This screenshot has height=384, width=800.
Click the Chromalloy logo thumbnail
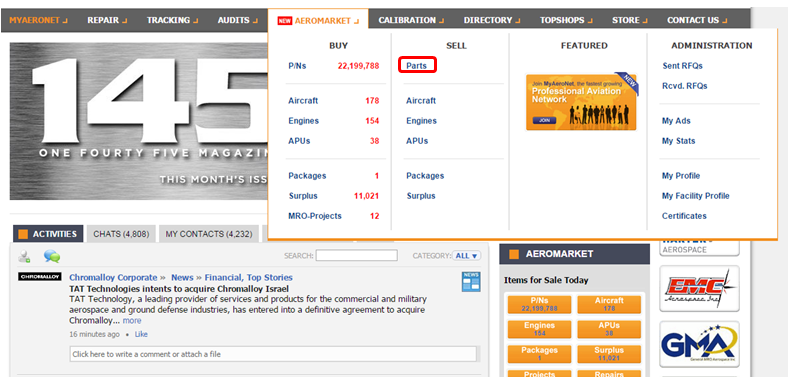click(x=40, y=276)
